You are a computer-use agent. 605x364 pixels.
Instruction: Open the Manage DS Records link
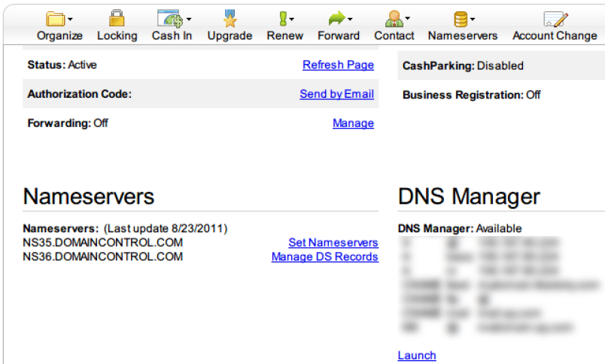click(x=324, y=256)
